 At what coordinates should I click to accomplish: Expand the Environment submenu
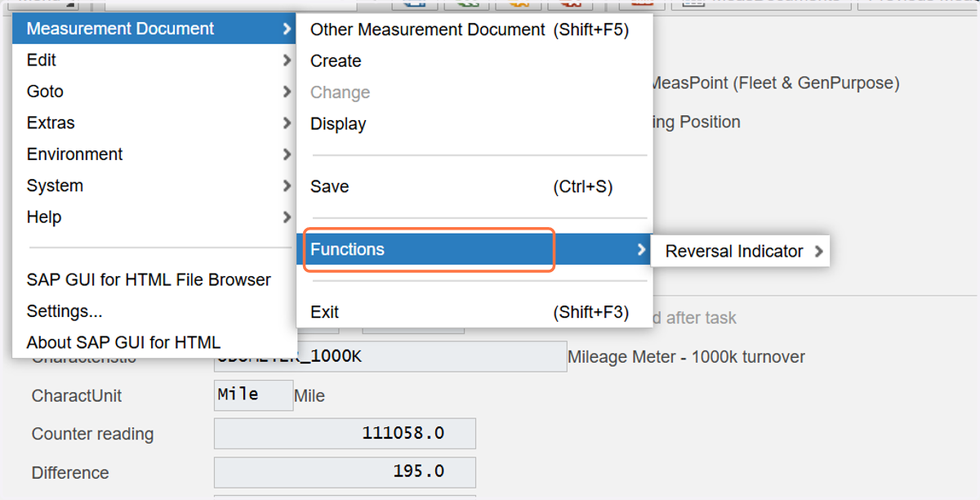click(x=154, y=154)
